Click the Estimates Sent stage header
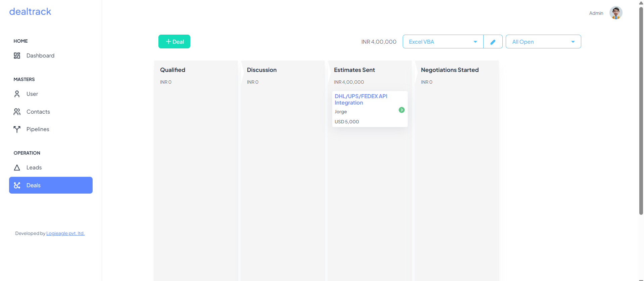The height and width of the screenshot is (281, 644). 354,70
